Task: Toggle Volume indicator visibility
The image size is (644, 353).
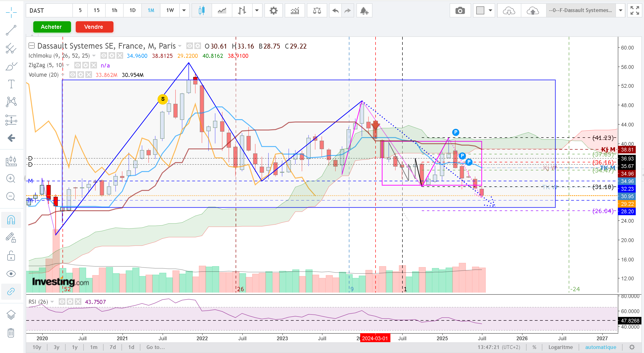Action: click(72, 75)
